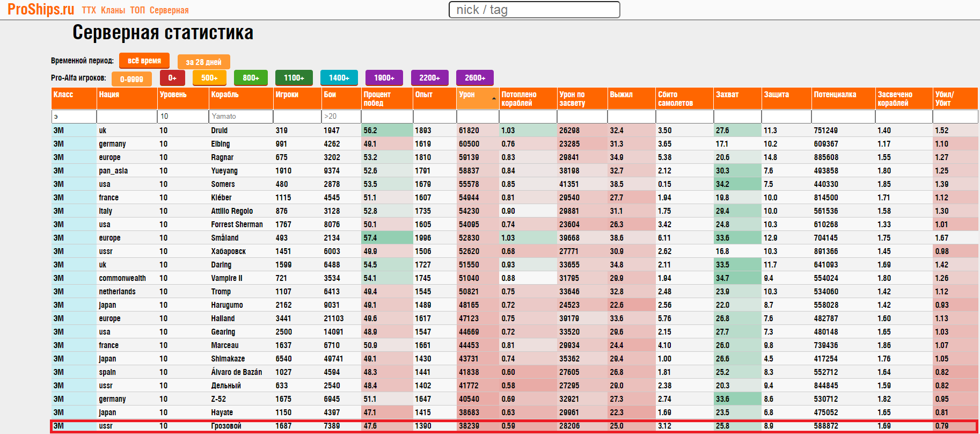The image size is (980, 434).
Task: Select the Attilio Regolo ship name
Action: click(232, 211)
